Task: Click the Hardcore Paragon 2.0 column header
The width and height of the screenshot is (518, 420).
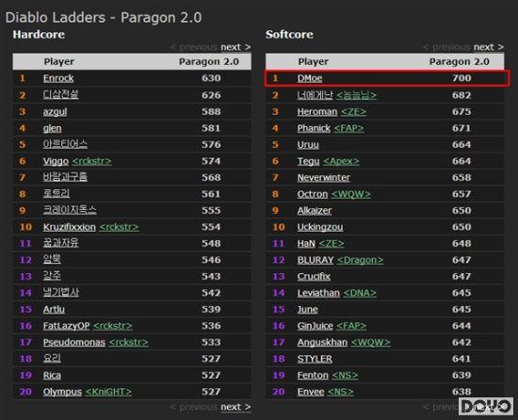Action: point(209,62)
